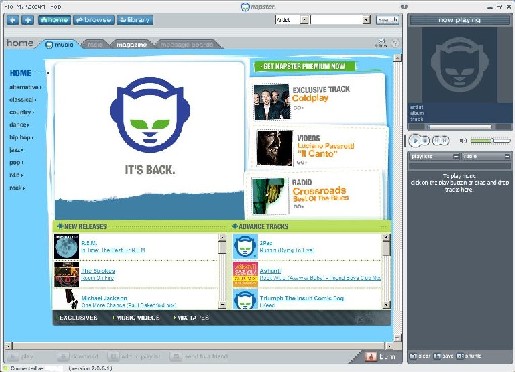Open the pop genre
515x372 pixels.
16,163
